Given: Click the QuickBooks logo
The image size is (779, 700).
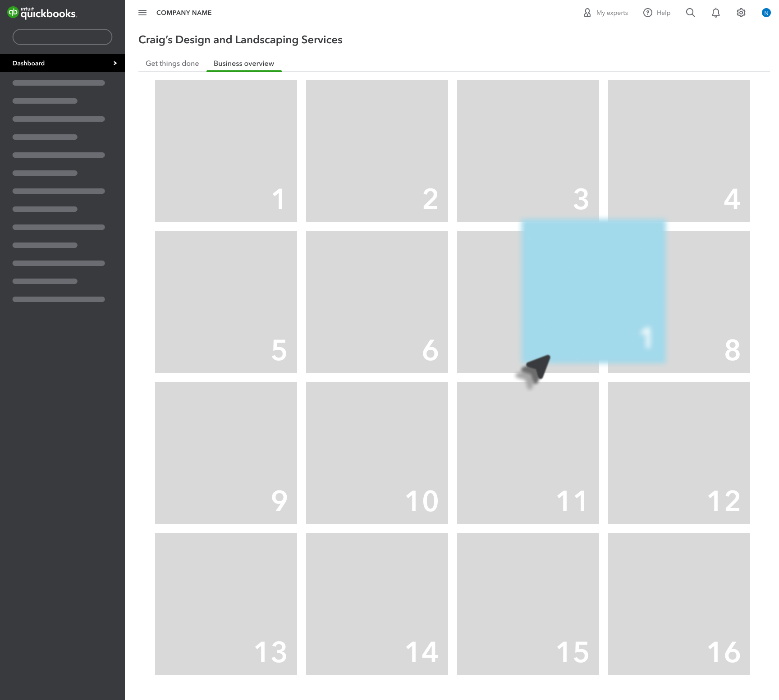Looking at the screenshot, I should click(42, 13).
